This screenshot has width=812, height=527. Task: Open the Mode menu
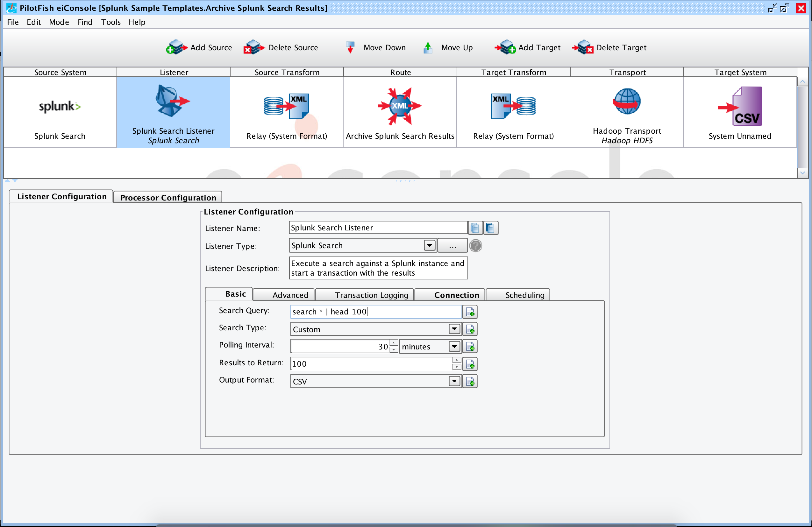click(x=59, y=22)
